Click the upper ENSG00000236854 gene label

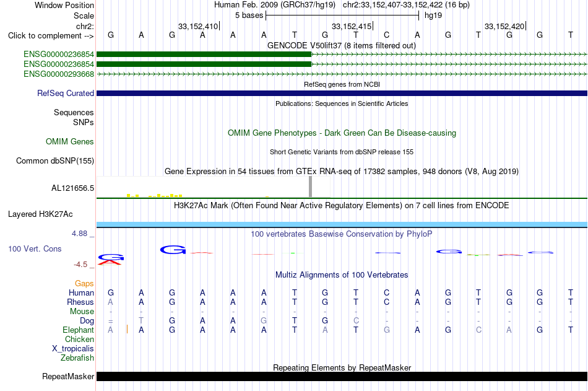59,54
